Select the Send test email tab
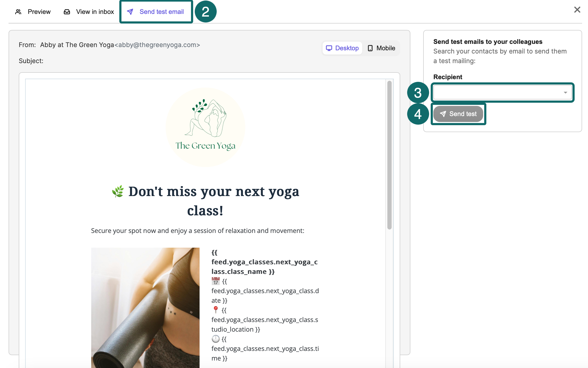 [x=156, y=12]
